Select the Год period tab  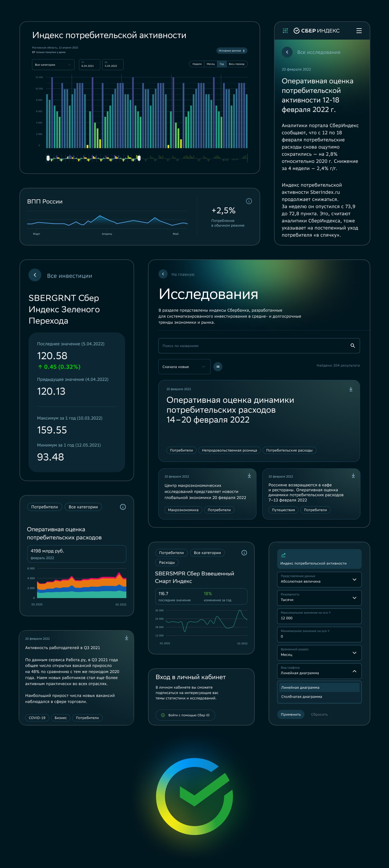click(222, 64)
